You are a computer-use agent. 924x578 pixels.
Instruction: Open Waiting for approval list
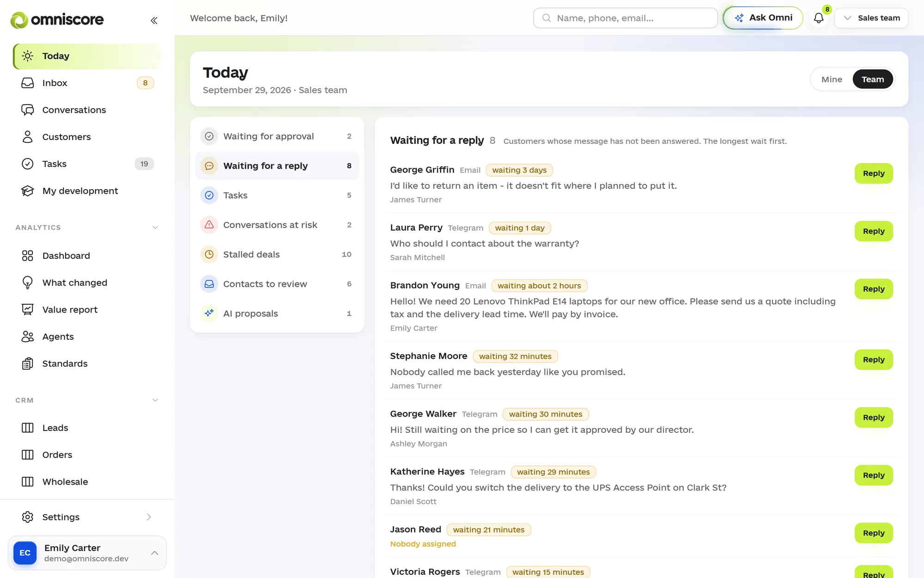[x=277, y=136]
